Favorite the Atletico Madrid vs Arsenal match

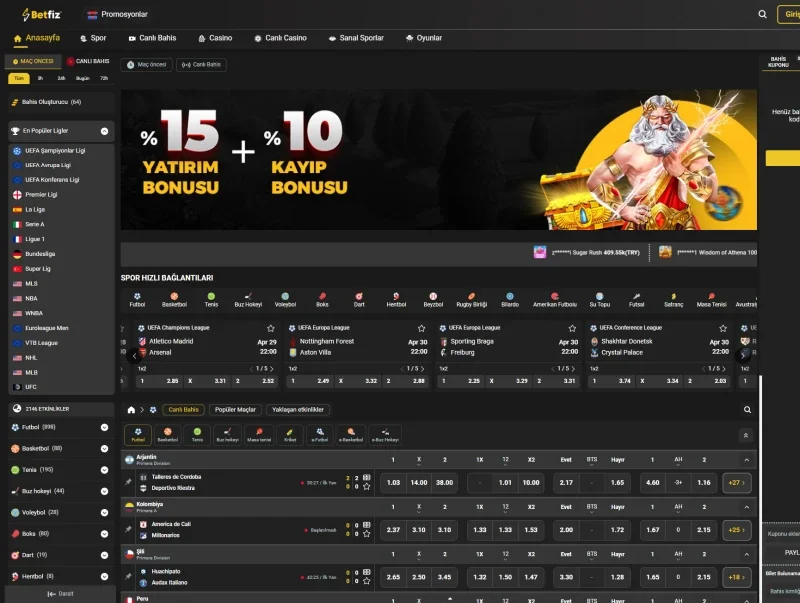[x=270, y=328]
